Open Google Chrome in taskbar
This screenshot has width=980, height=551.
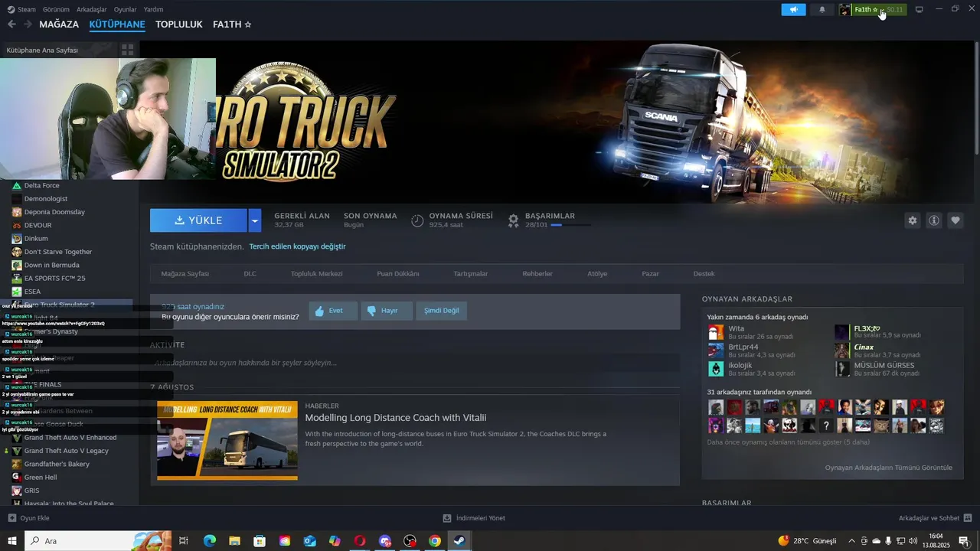(x=435, y=541)
